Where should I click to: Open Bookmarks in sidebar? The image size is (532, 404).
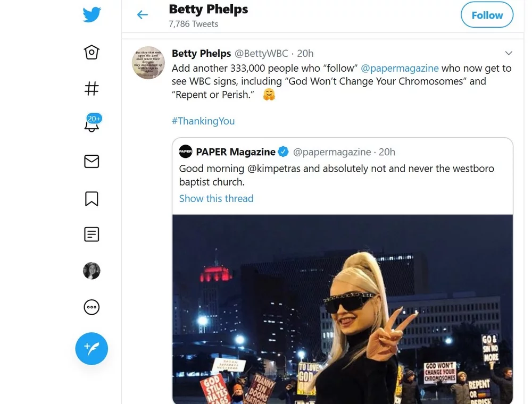(x=92, y=198)
